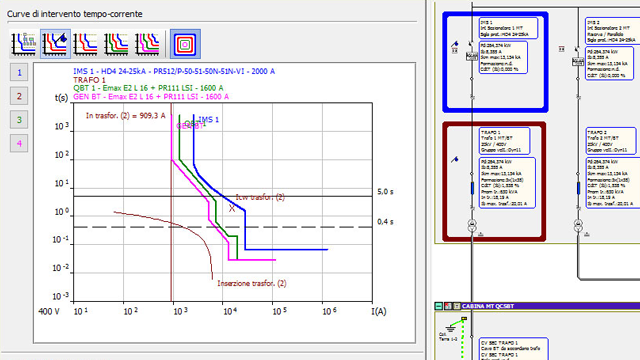Select the first curve display icon with labels

tap(24, 44)
